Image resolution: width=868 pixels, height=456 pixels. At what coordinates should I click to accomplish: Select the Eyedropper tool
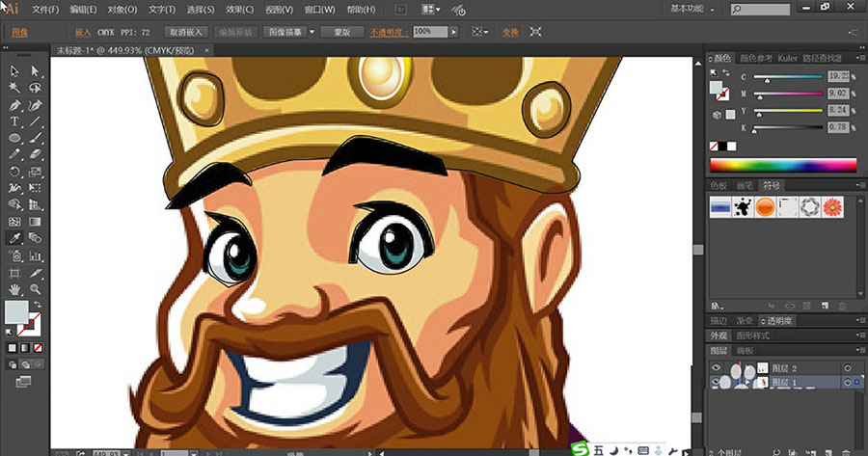(14, 238)
